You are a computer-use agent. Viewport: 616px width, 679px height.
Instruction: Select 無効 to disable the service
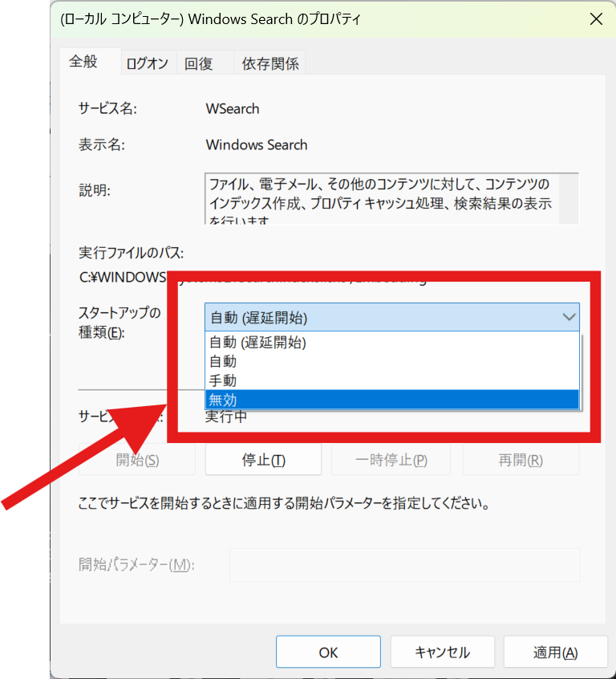click(x=391, y=399)
